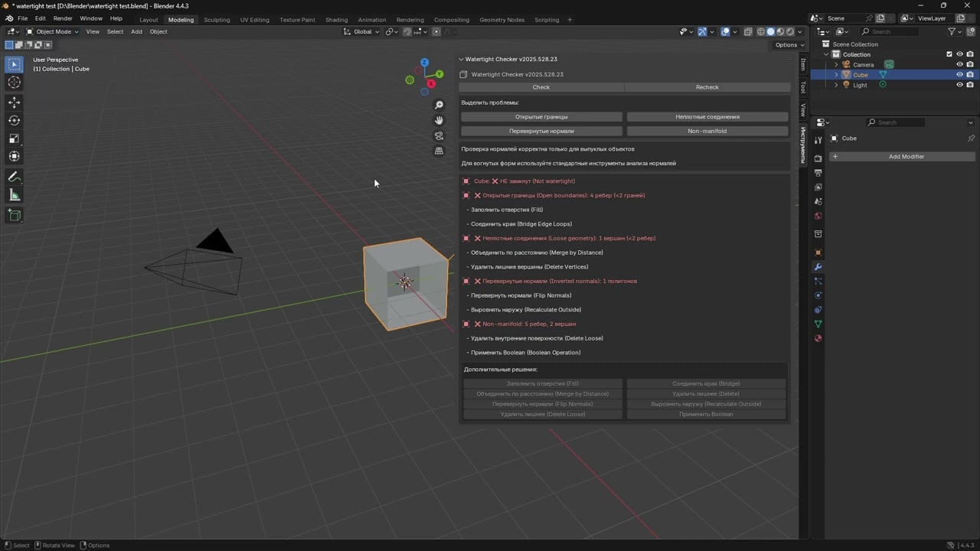Open the File menu

22,18
